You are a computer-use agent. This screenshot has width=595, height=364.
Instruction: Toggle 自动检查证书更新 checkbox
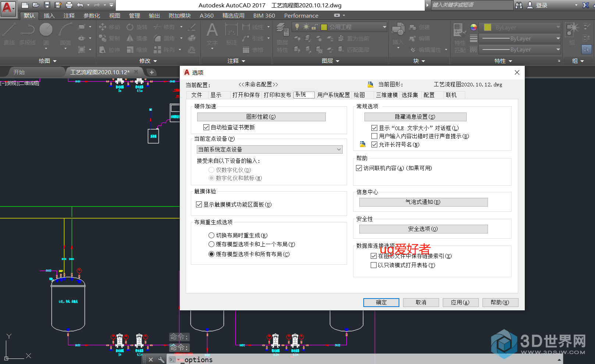pyautogui.click(x=206, y=127)
